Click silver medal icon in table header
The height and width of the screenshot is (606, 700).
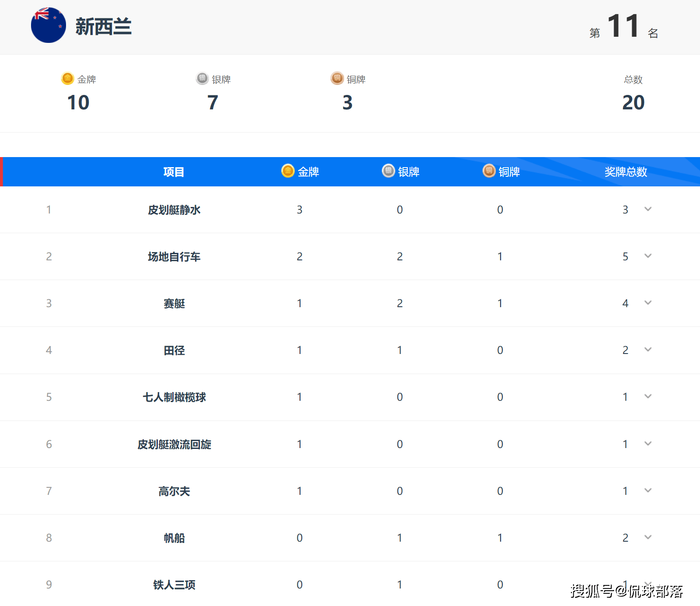[388, 171]
